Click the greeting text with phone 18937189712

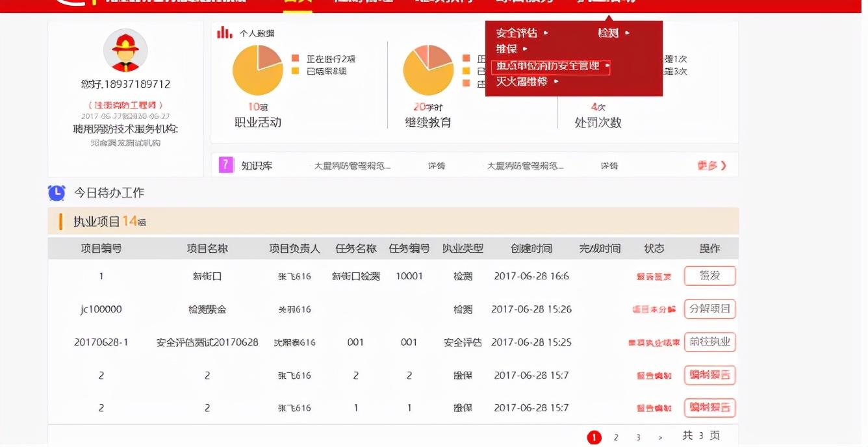click(x=125, y=84)
